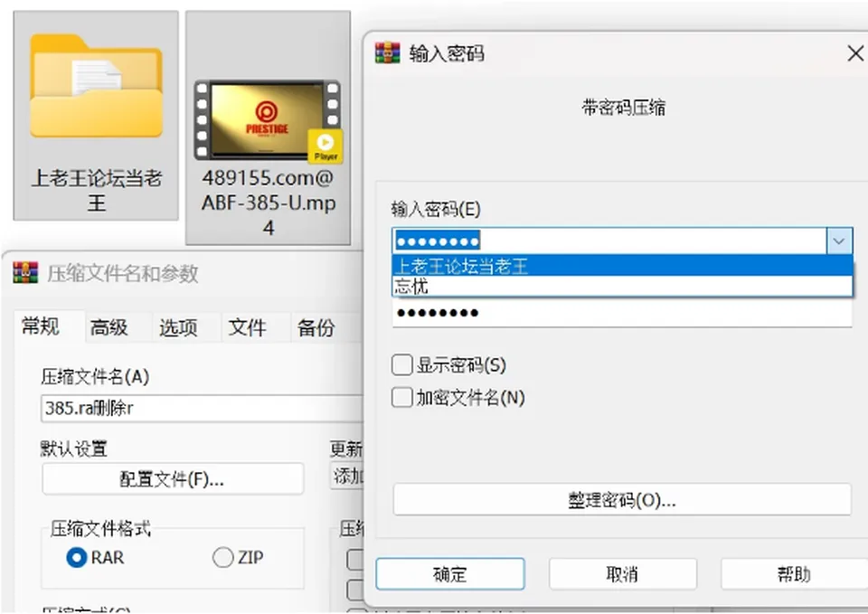The height and width of the screenshot is (614, 868).
Task: Confirm the password with 确定
Action: [450, 573]
